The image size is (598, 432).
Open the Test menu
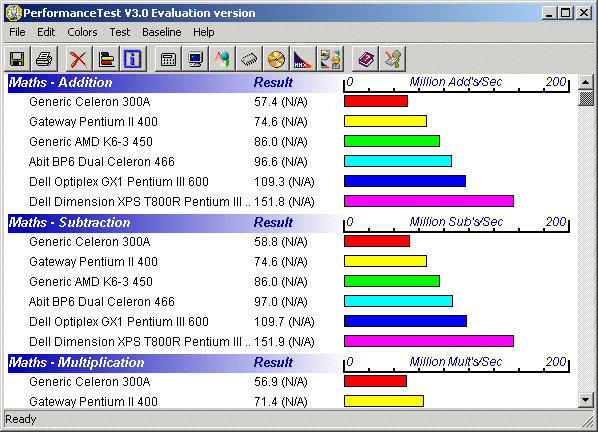coord(120,32)
